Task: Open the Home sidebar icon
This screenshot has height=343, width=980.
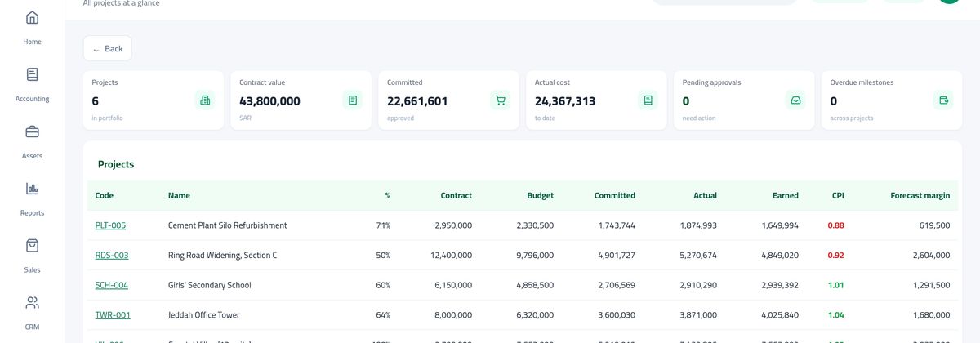Action: click(x=32, y=18)
